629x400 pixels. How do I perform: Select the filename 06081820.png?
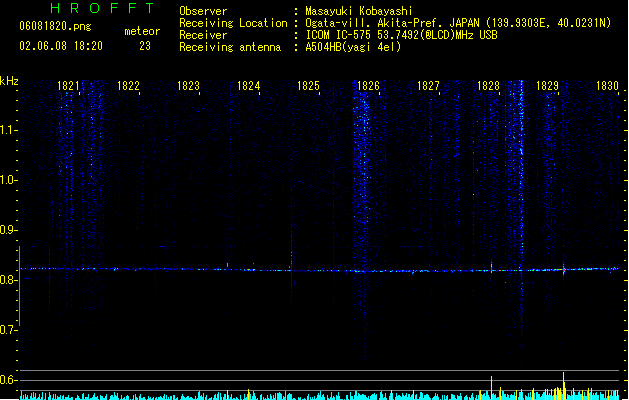coord(55,26)
